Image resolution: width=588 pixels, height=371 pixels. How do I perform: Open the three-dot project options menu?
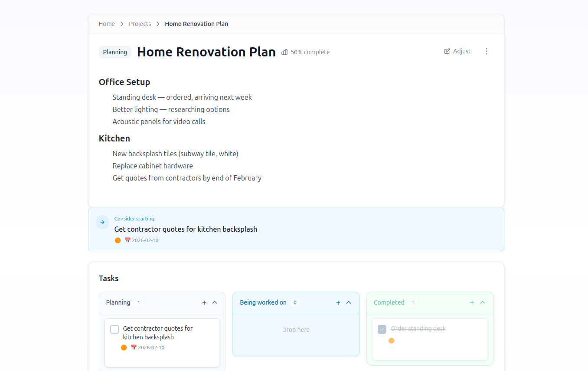coord(487,51)
